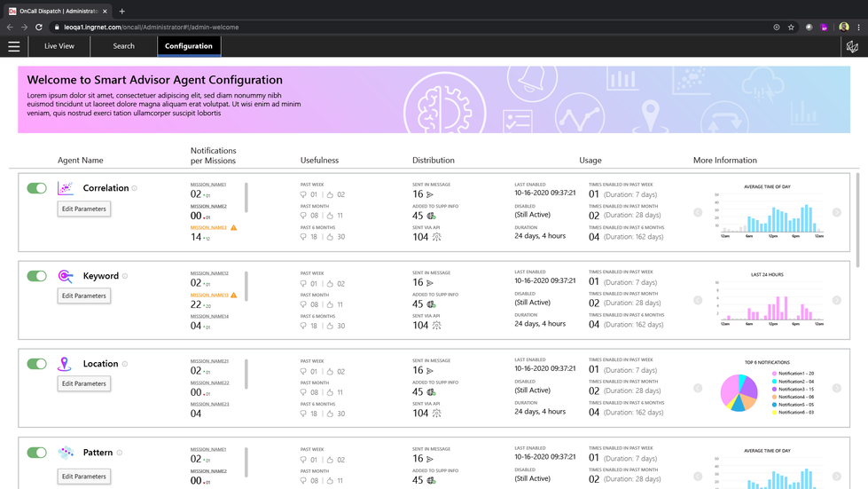
Task: Click sent via API icon in Location row
Action: (436, 414)
